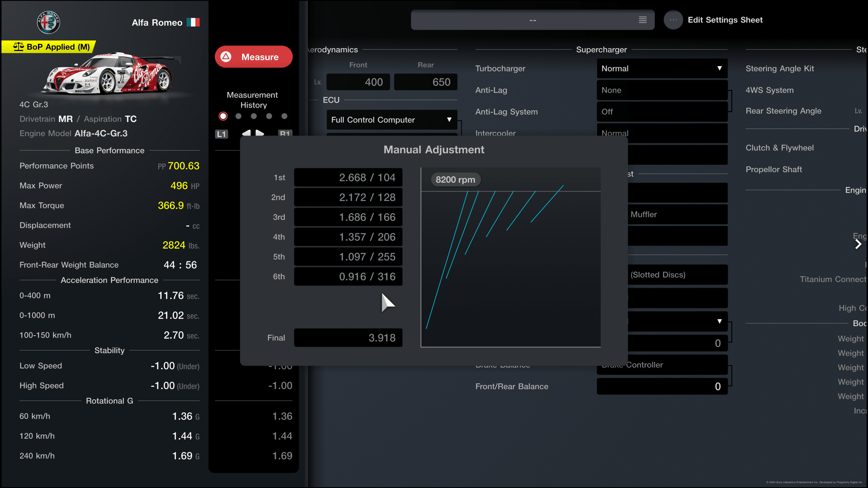Click the Supercharger section heading
Screen dimensions: 868x488
(601, 49)
